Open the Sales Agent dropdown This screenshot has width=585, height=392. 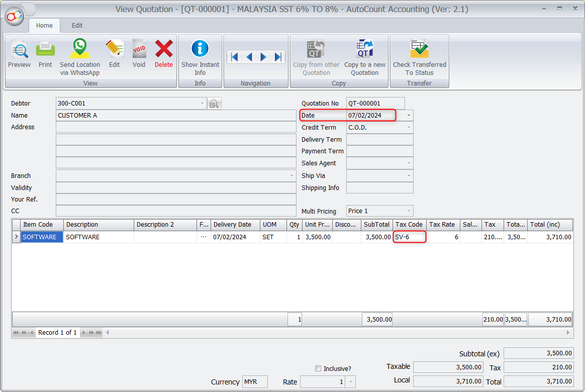point(408,163)
